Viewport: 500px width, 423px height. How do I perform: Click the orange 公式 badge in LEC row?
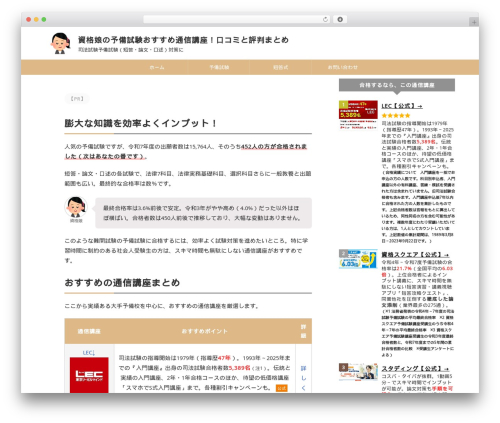coord(282,388)
